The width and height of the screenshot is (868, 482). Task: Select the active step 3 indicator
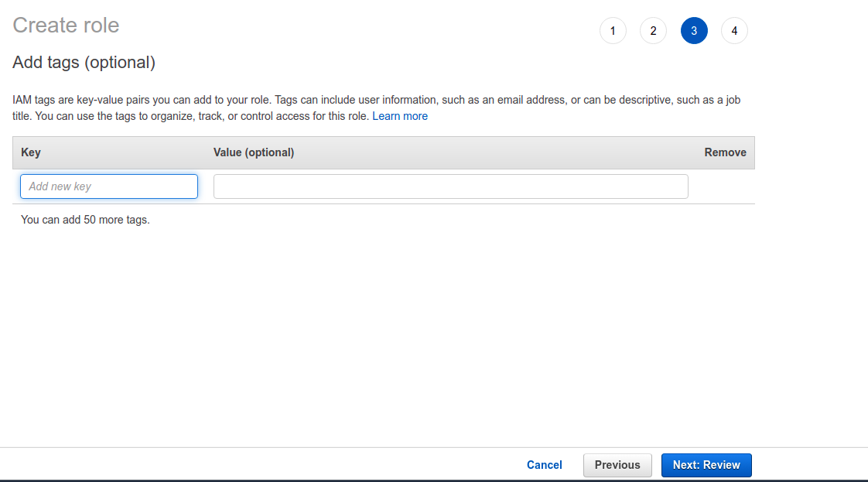(694, 31)
